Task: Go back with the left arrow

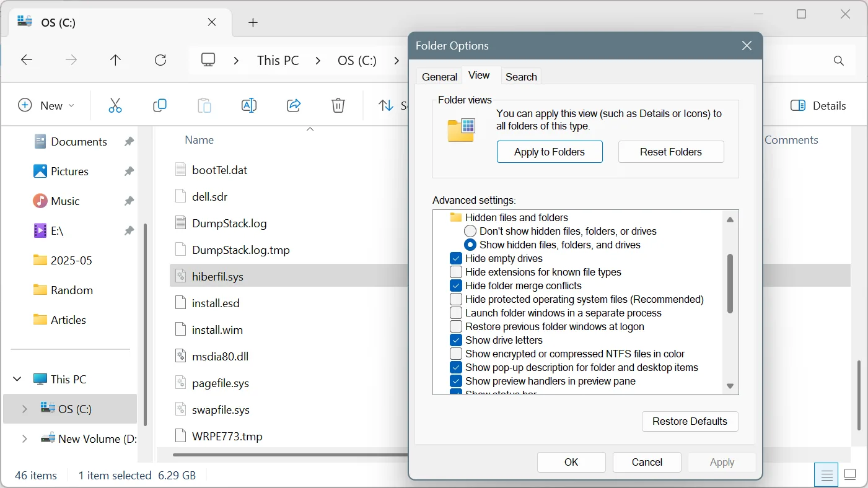Action: pos(27,60)
